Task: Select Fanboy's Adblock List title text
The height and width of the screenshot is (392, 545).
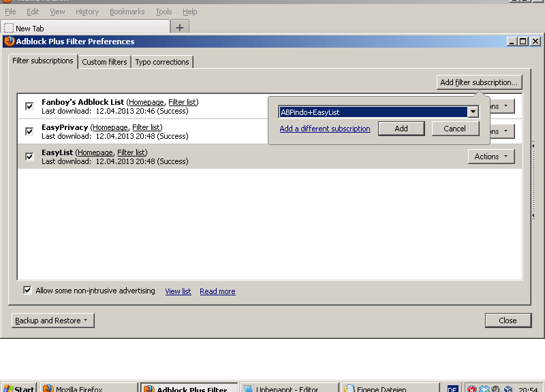Action: point(82,103)
